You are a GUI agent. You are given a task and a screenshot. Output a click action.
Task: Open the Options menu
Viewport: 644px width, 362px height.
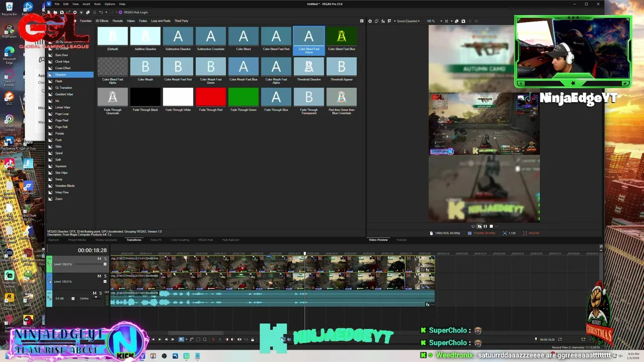tap(110, 4)
